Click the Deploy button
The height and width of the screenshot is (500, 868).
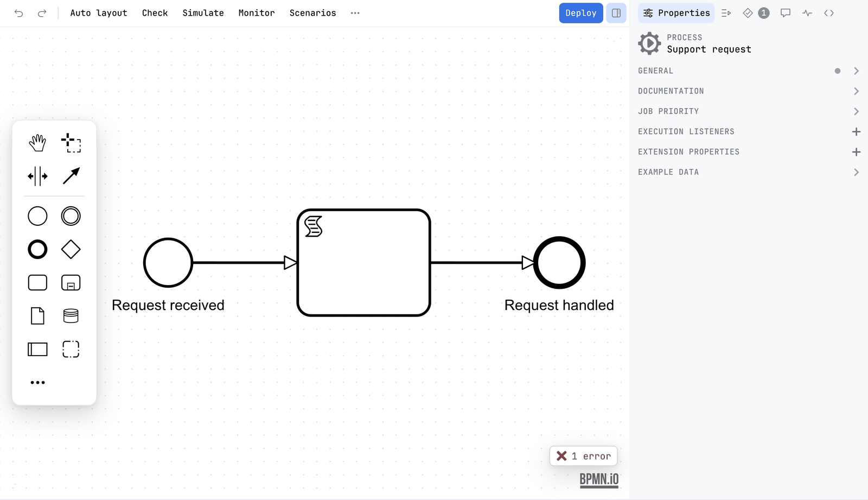point(581,13)
